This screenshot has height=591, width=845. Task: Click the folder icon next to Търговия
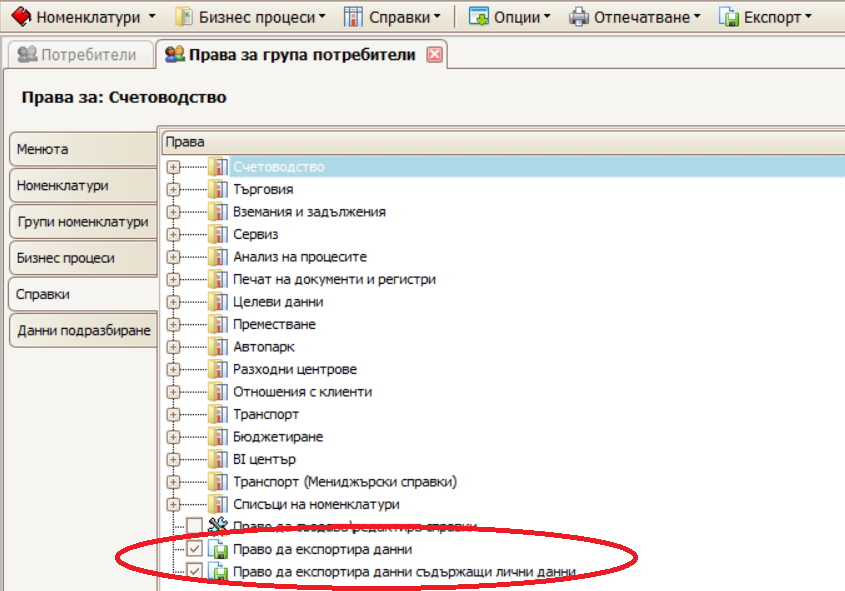pyautogui.click(x=218, y=190)
